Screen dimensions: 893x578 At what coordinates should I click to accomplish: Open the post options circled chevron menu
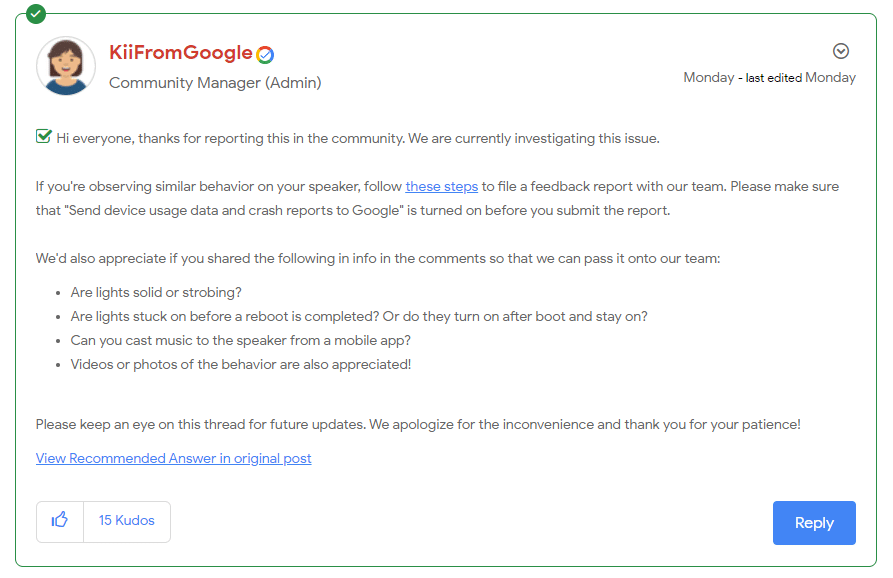[x=841, y=51]
